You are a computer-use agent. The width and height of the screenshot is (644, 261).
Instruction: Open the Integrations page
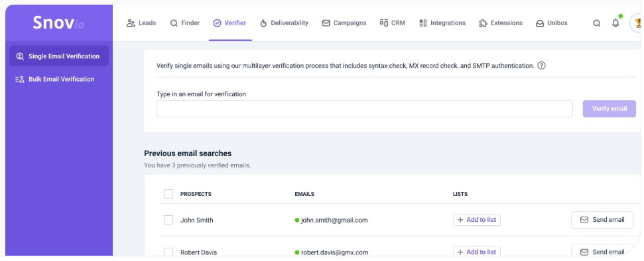442,23
